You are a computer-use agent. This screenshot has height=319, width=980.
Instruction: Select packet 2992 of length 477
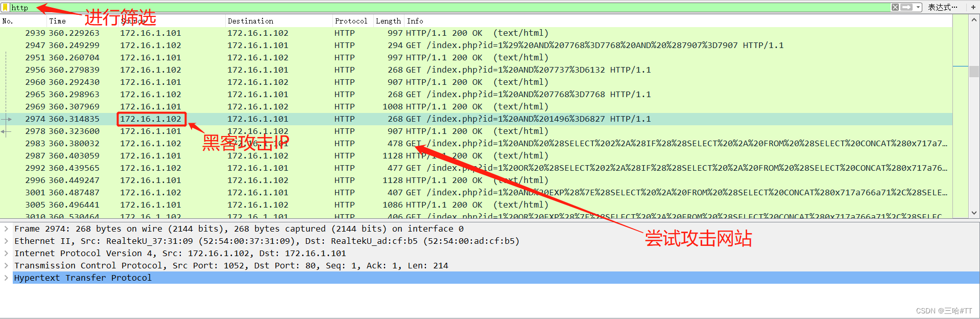(476, 168)
